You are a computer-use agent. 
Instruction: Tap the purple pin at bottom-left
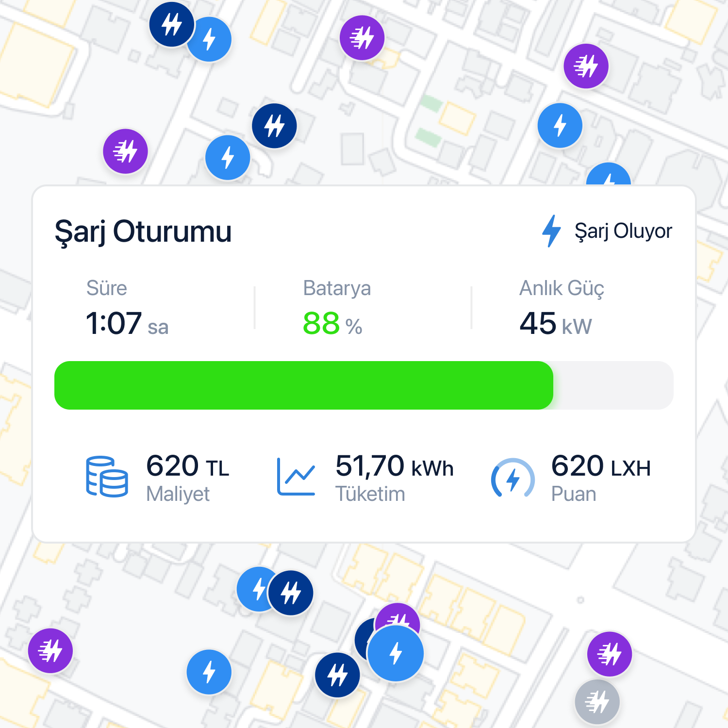50,651
